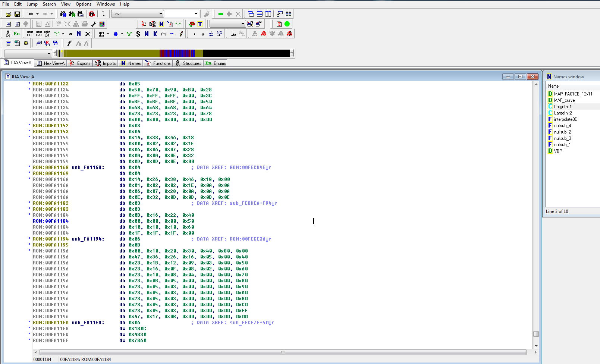Click the green circle toolbar icon
This screenshot has height=364, width=600.
pyautogui.click(x=287, y=24)
